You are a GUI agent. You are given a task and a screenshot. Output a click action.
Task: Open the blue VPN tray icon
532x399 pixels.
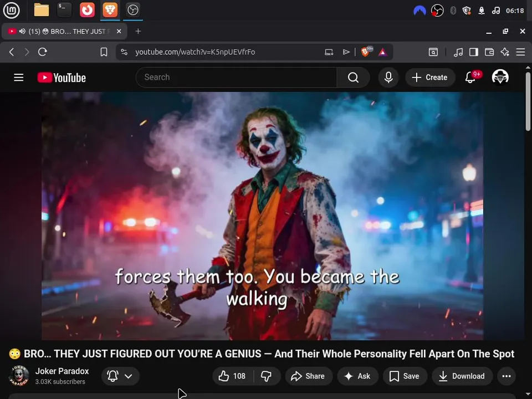tap(420, 11)
